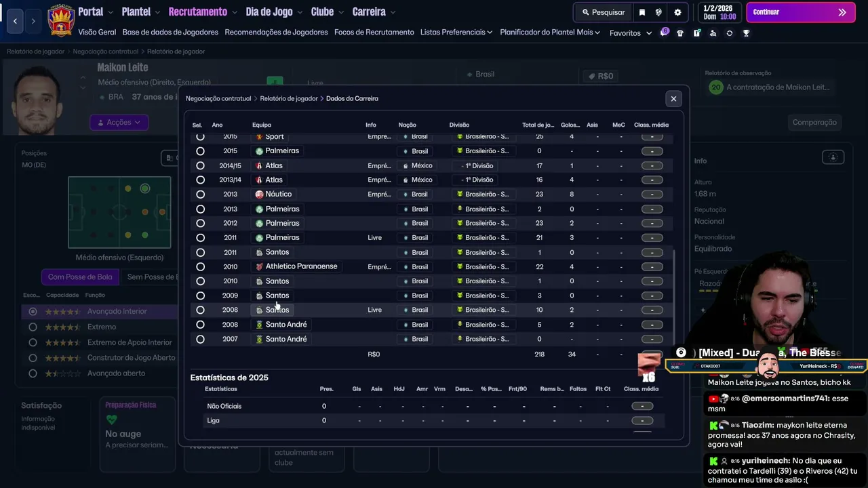Select the 2009 Santos row radio button

click(200, 296)
